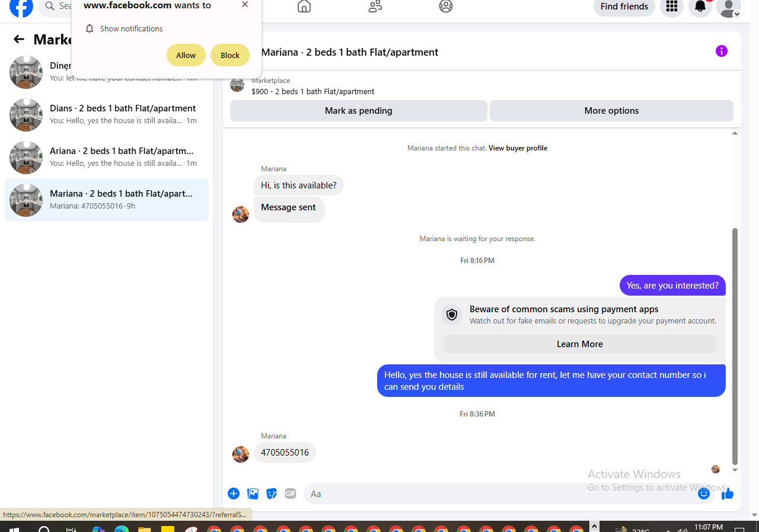759x532 pixels.
Task: Select the Mariana conversation in list
Action: tap(107, 200)
